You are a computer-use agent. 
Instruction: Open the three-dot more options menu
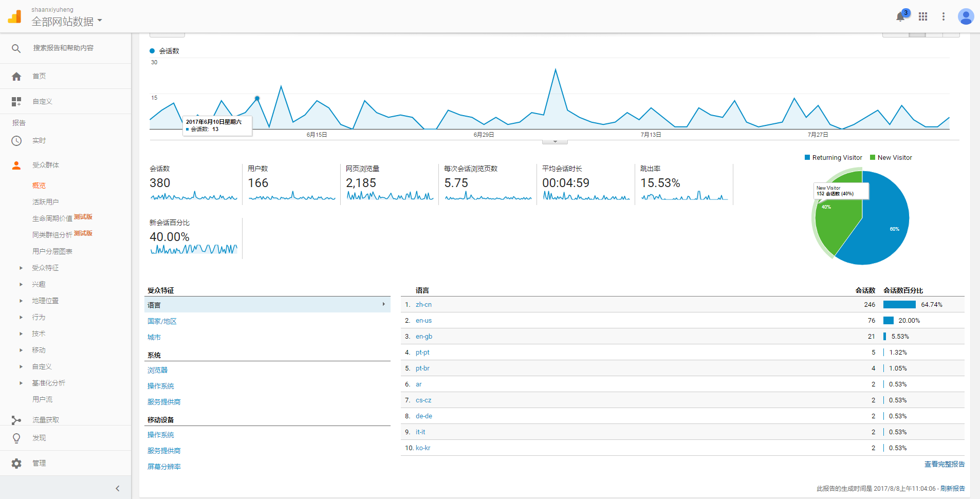[x=943, y=16]
